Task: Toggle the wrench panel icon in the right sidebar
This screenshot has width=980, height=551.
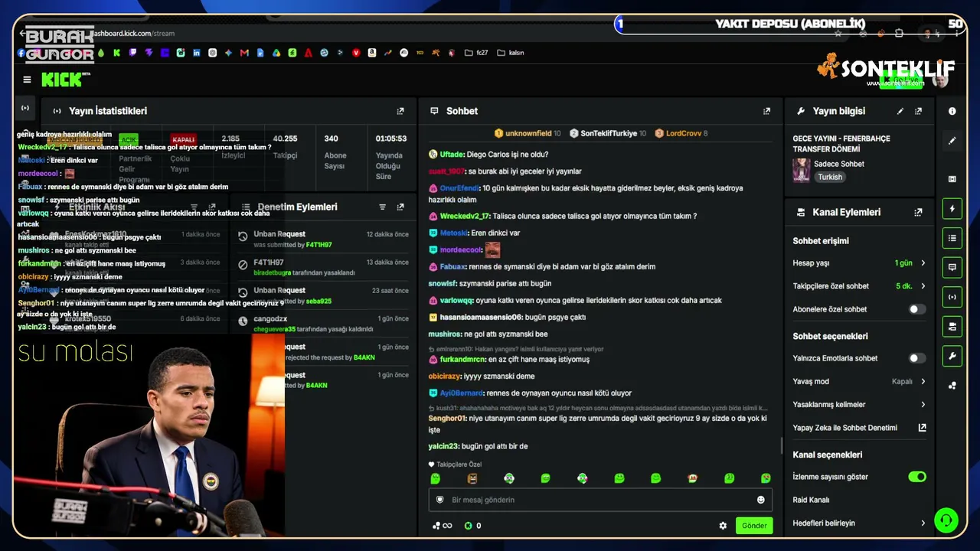Action: tap(952, 356)
